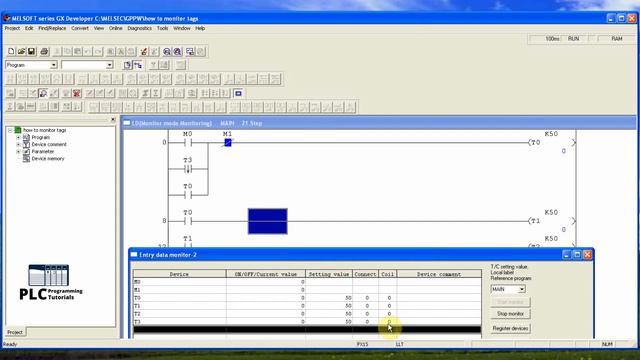
Task: Click the second blue magnifier monitor icon
Action: point(177,51)
